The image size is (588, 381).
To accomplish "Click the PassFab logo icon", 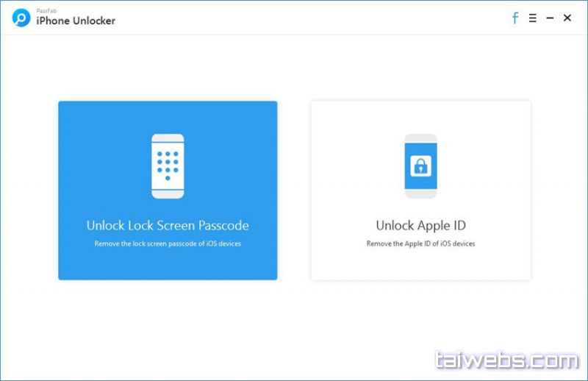I will tap(21, 18).
